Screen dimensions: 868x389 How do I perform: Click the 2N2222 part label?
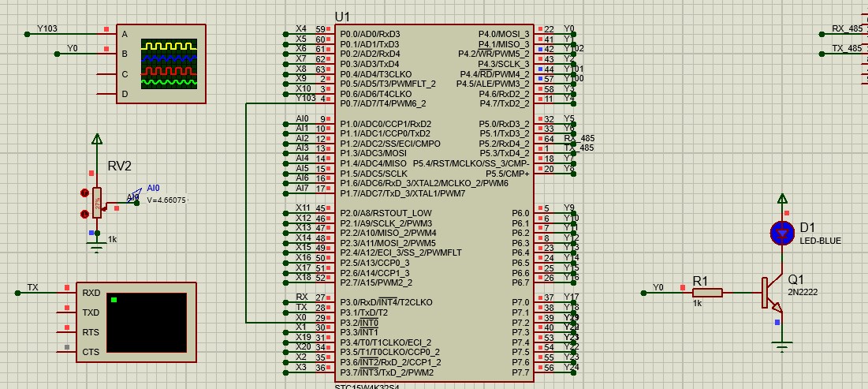[x=803, y=291]
